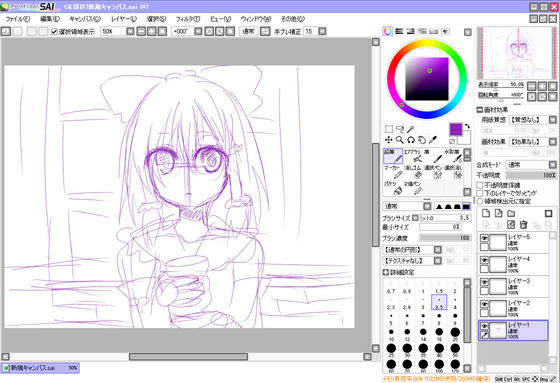
Task: Pick the bucket fill tool
Action: click(x=393, y=188)
